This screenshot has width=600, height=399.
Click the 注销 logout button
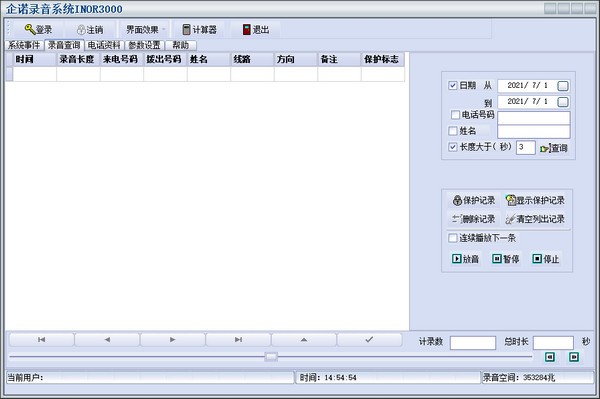90,29
